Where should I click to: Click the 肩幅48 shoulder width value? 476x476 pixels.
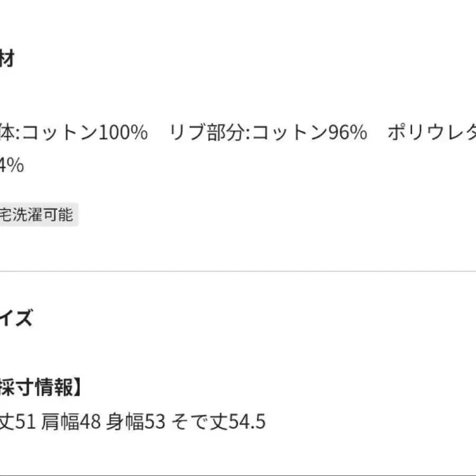click(x=70, y=422)
